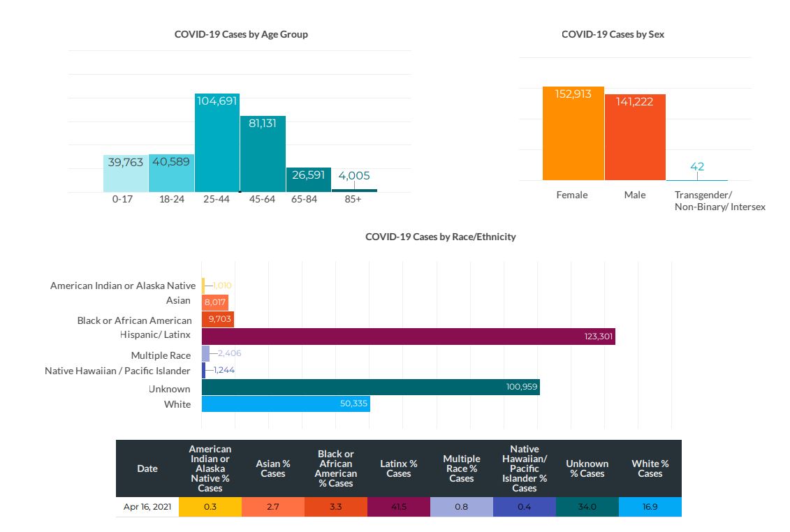790x532 pixels.
Task: Click the orange Female cases bar
Action: tap(573, 134)
